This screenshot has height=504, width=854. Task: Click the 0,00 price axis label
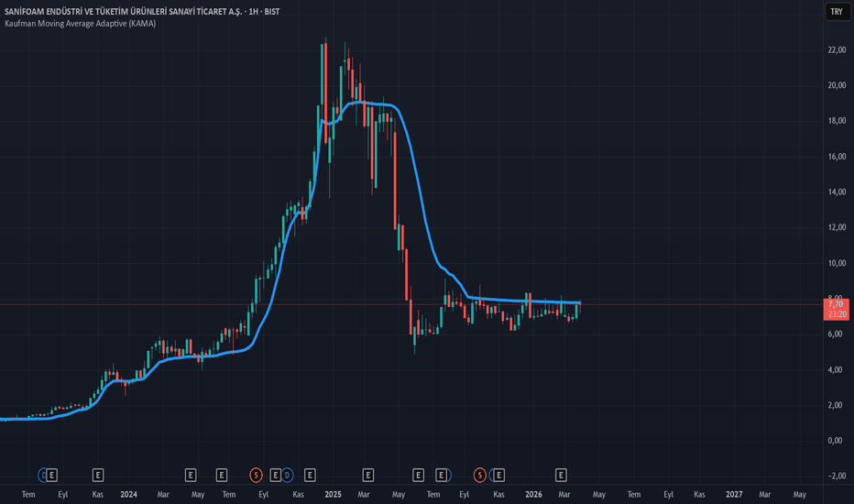click(x=837, y=440)
